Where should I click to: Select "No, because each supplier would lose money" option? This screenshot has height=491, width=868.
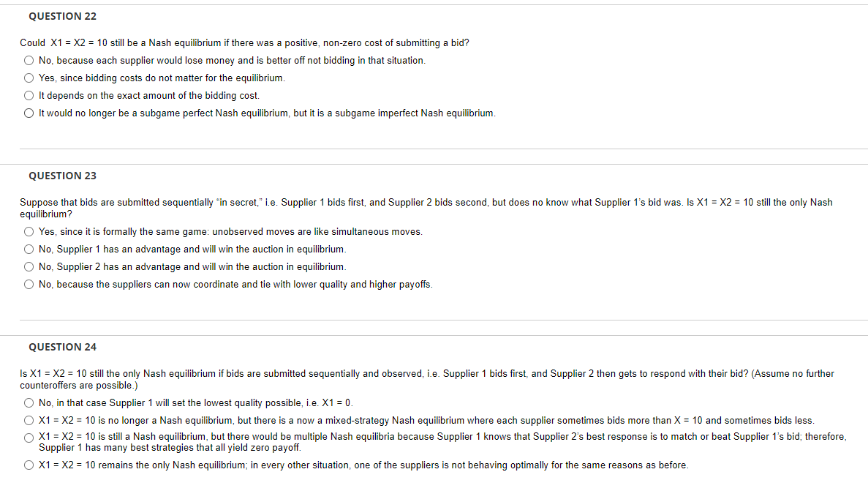tap(29, 60)
